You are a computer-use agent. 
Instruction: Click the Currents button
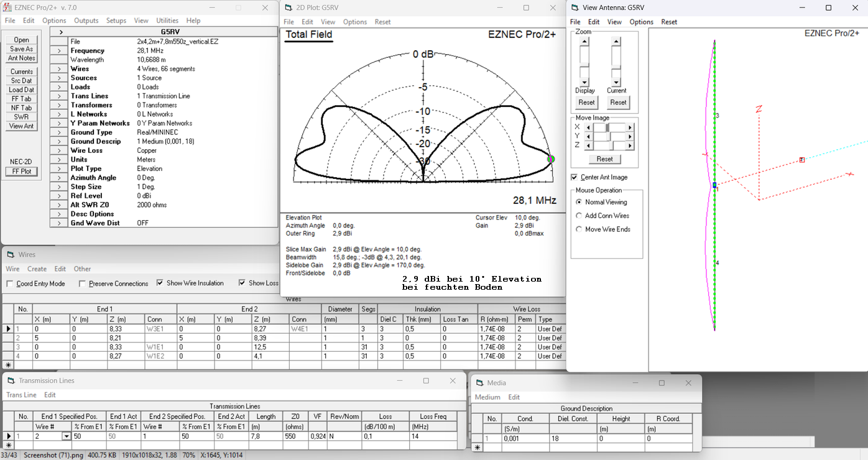(x=22, y=72)
